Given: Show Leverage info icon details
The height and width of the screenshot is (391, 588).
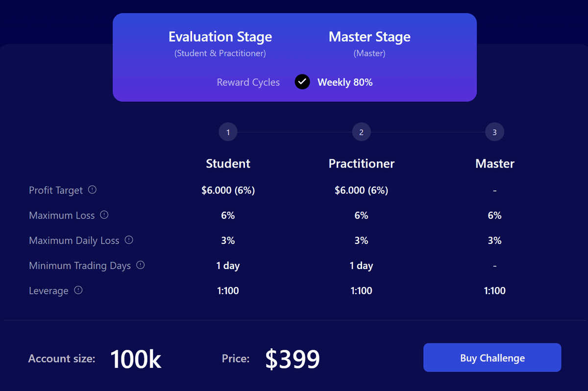Looking at the screenshot, I should pos(78,290).
